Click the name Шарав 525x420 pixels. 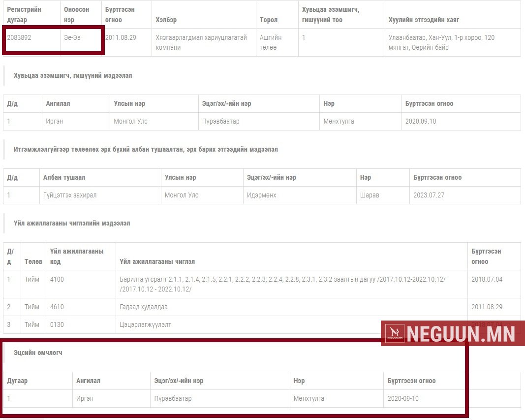pyautogui.click(x=370, y=195)
